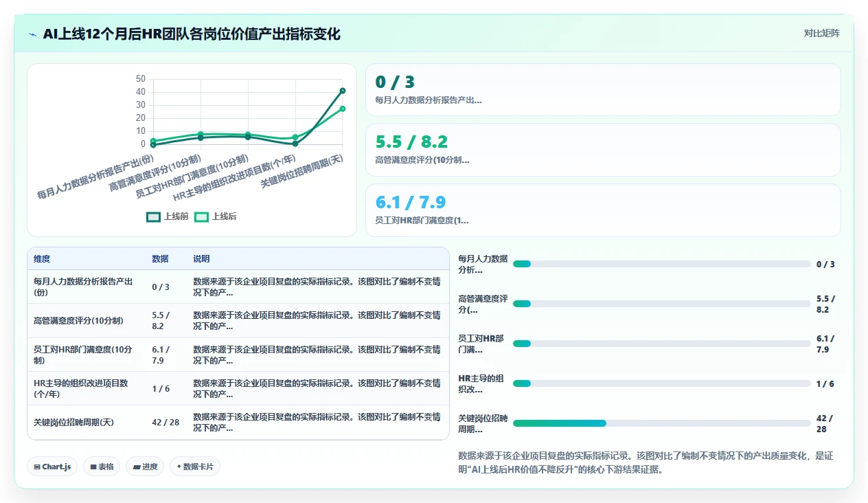Viewport: 868px width, 503px height.
Task: Click chart axis label 高管满意度评分(10分制)
Action: point(155,175)
